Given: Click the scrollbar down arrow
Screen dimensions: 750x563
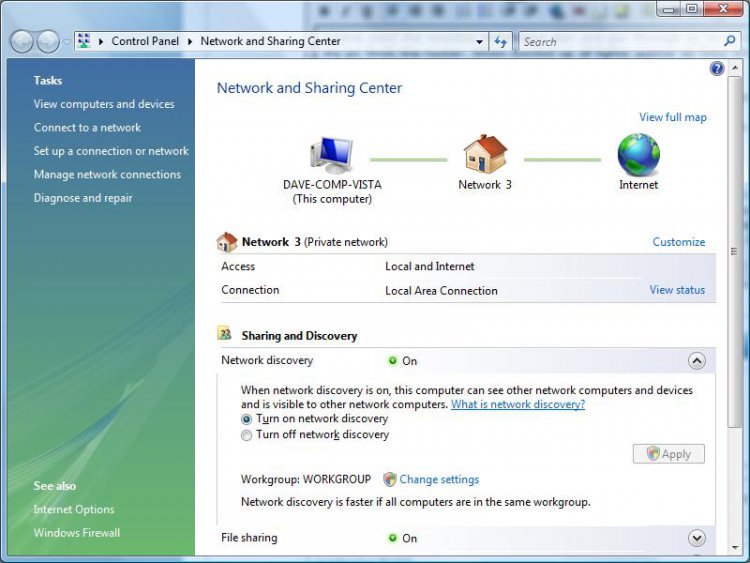Looking at the screenshot, I should point(734,548).
